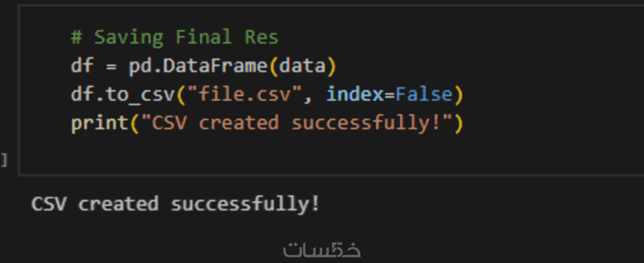Click "successfully!" in the cell output
The height and width of the screenshot is (263, 644).
[x=245, y=204]
